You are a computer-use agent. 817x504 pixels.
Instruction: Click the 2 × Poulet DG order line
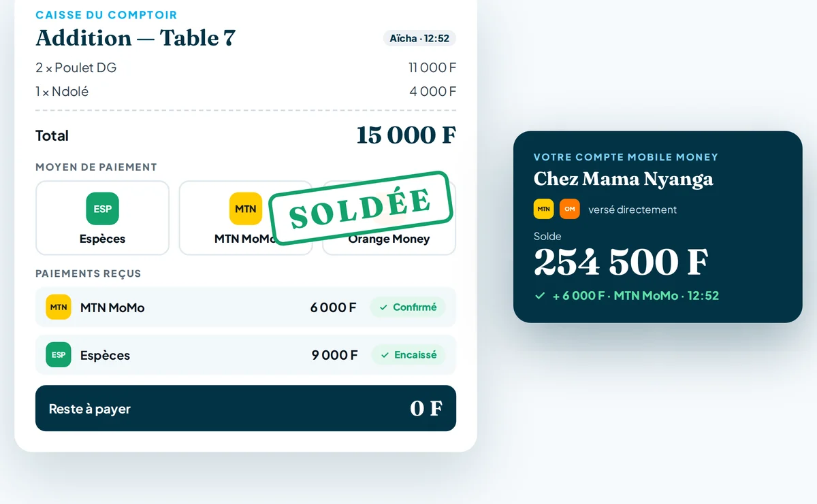click(246, 67)
